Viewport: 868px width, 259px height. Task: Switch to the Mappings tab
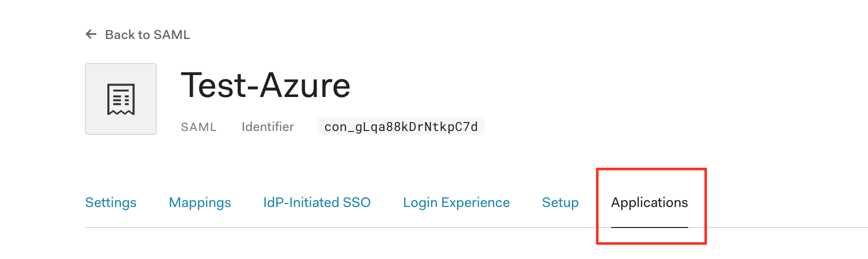(200, 202)
